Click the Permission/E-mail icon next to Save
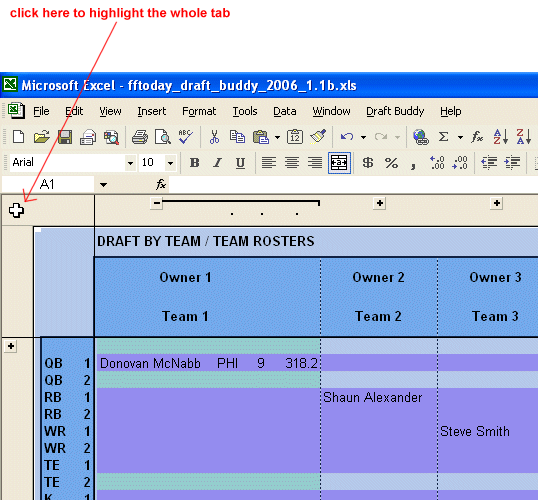This screenshot has width=538, height=500. coord(88,137)
